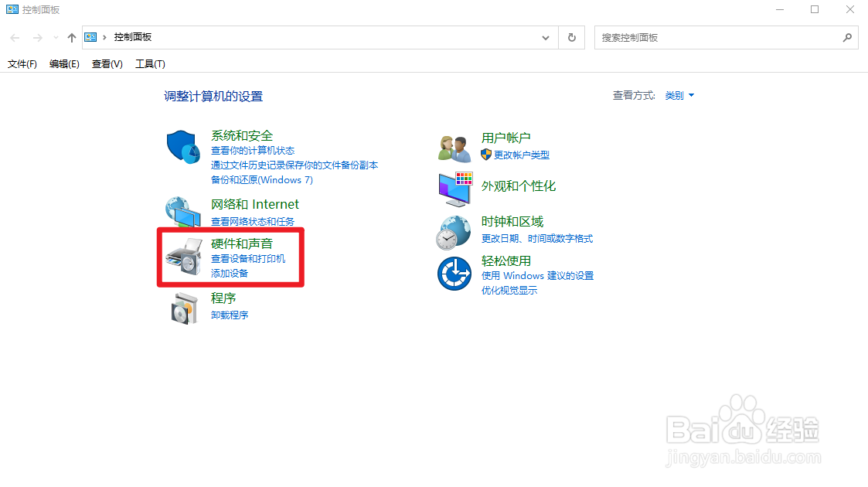Open the User Accounts people icon
This screenshot has height=487, width=868.
(454, 148)
